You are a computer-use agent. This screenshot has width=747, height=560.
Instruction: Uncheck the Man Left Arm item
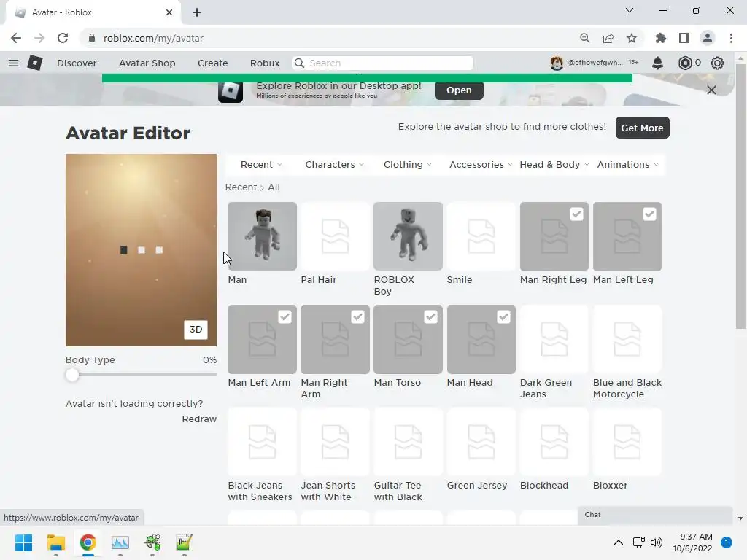pyautogui.click(x=285, y=317)
